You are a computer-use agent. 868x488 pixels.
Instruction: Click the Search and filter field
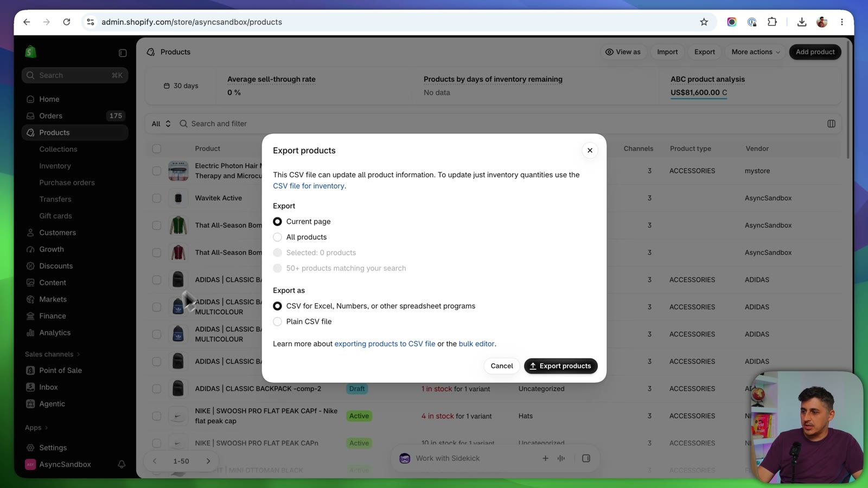(499, 124)
